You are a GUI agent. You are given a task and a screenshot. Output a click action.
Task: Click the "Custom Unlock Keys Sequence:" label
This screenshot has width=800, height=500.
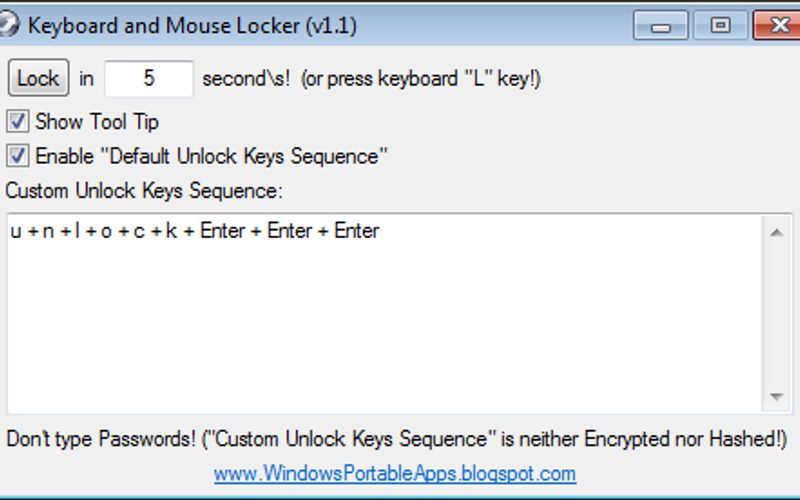pos(144,189)
